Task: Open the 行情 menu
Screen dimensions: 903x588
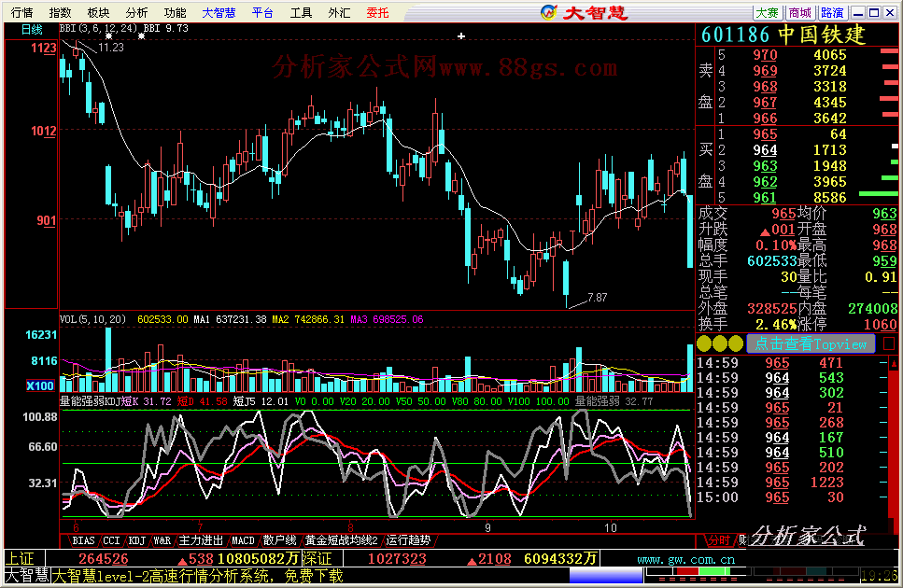Action: point(21,12)
